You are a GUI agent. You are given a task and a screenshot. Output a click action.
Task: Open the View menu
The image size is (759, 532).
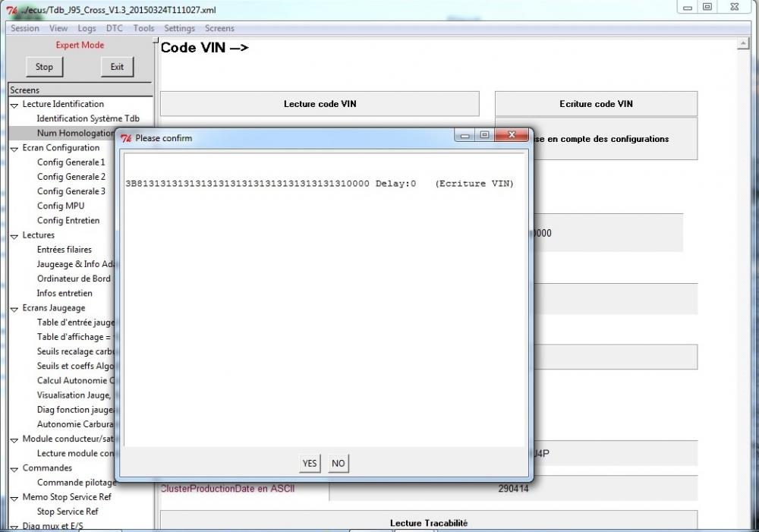pos(58,29)
